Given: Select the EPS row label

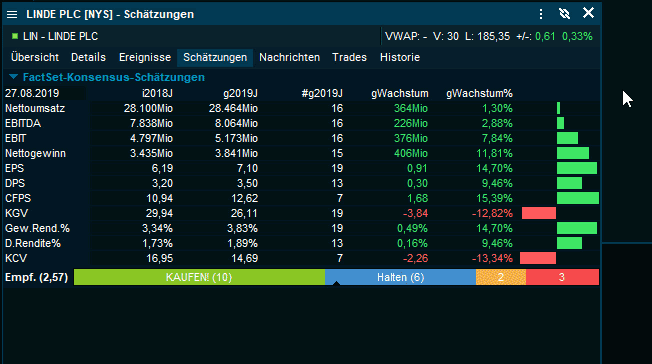Looking at the screenshot, I should click(x=15, y=168).
